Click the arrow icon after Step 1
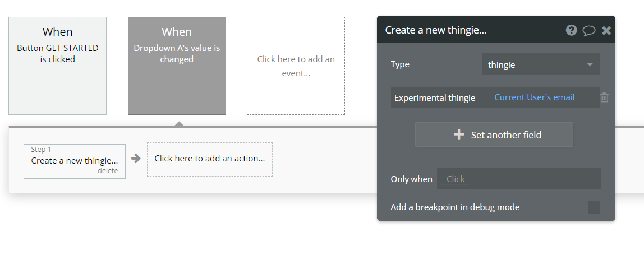 coord(136,159)
